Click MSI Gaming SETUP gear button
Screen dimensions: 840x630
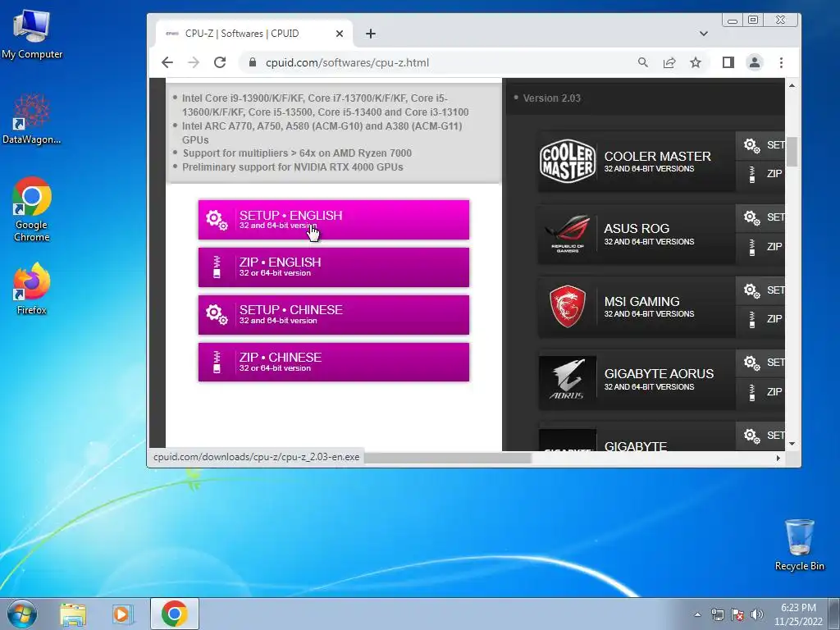click(x=760, y=290)
